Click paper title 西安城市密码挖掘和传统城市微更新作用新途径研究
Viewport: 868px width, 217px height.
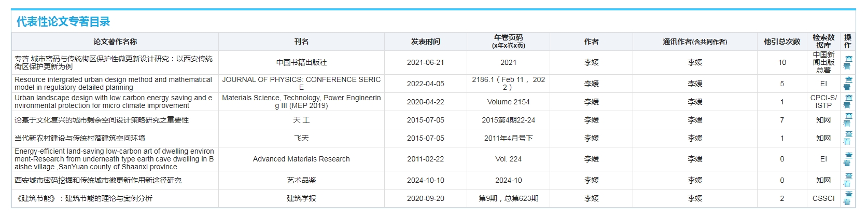(98, 180)
